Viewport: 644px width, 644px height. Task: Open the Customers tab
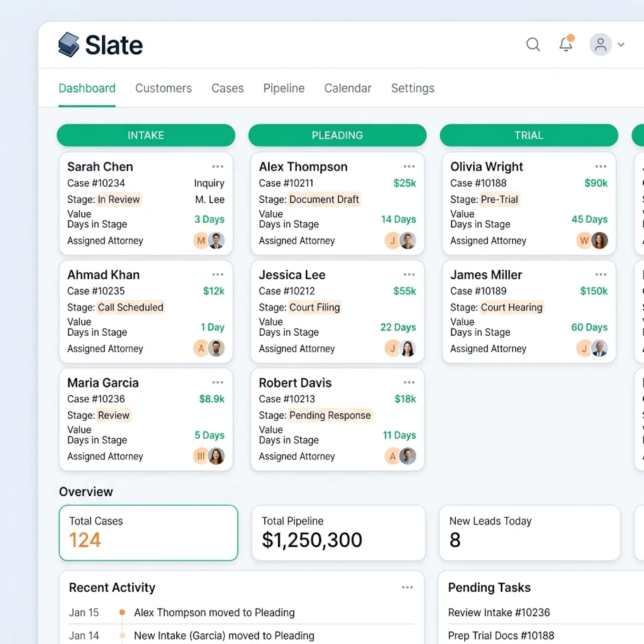(163, 88)
